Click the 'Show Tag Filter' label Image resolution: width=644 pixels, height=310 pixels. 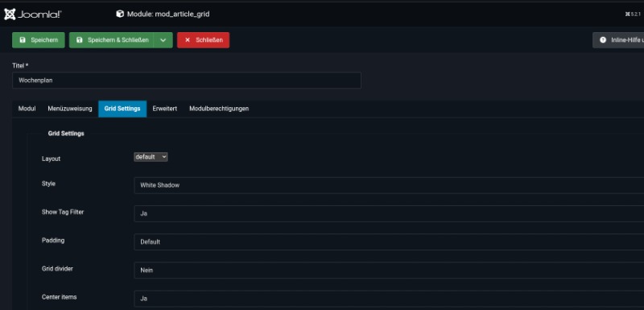click(63, 212)
